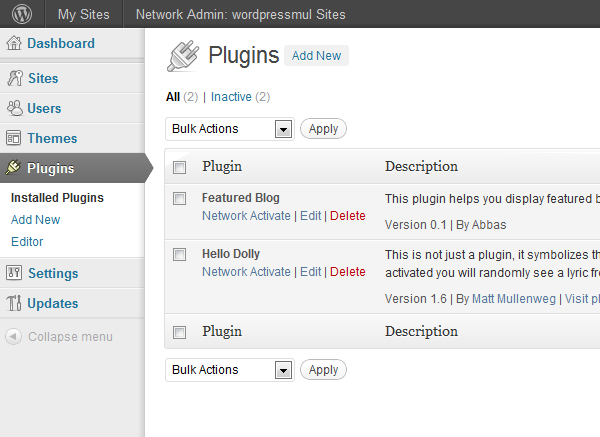Open the bottom Bulk Actions dropdown
600x437 pixels.
(230, 370)
